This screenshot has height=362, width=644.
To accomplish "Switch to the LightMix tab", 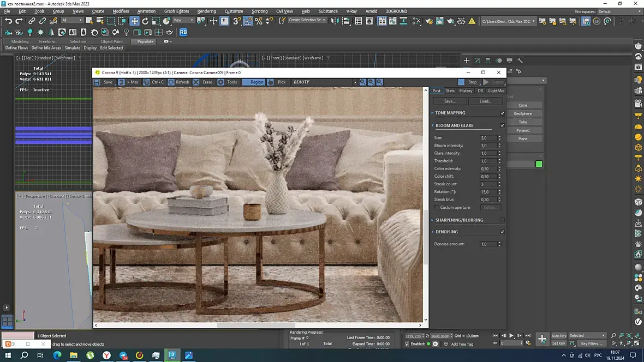I will pyautogui.click(x=496, y=91).
